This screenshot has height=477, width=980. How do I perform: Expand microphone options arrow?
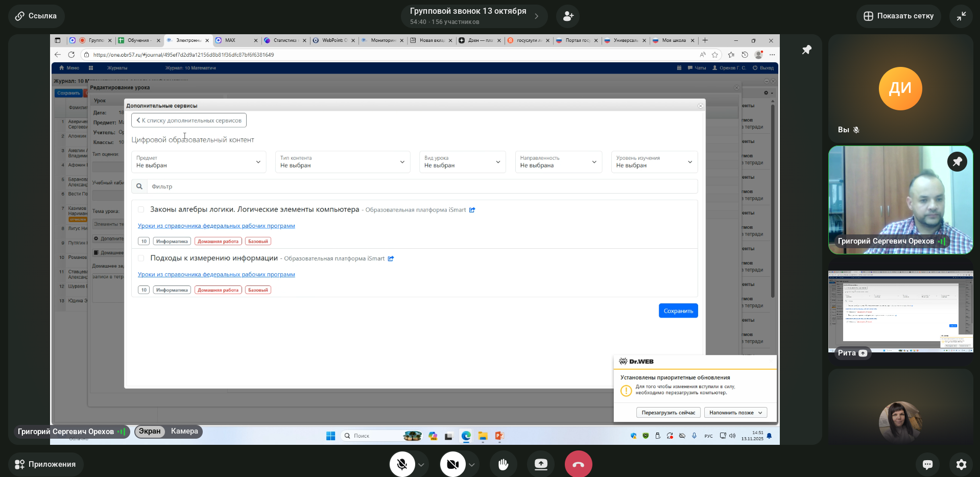coord(421,465)
